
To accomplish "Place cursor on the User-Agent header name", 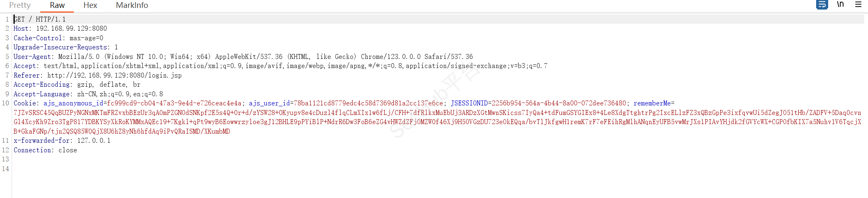I will click(x=32, y=57).
